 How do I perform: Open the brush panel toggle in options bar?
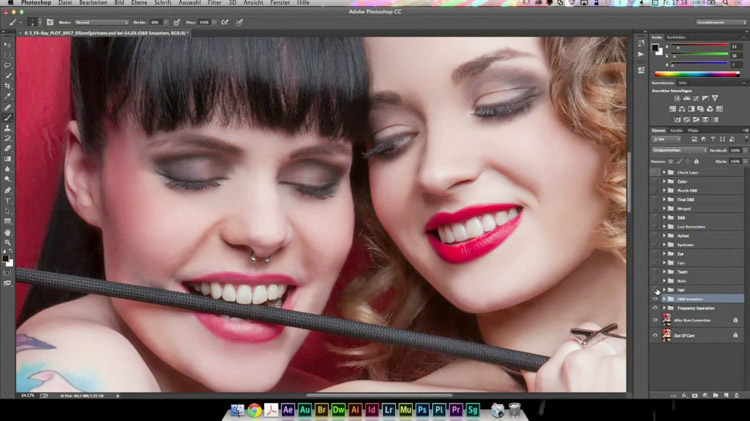point(50,22)
